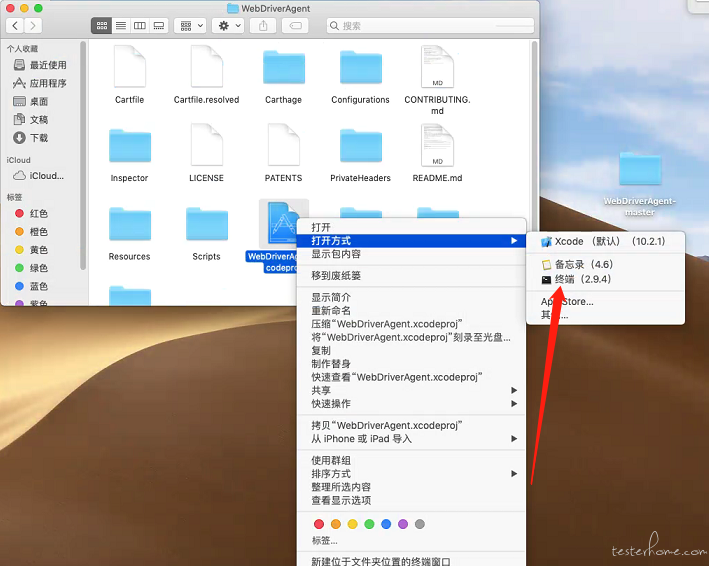The width and height of the screenshot is (709, 566).
Task: Select the PrivateHeaders folder
Action: pos(361,146)
